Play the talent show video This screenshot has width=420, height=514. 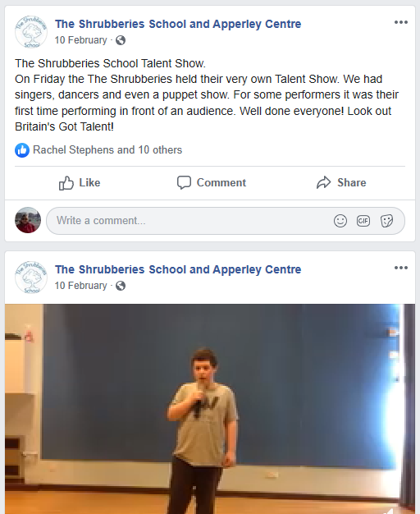210,409
